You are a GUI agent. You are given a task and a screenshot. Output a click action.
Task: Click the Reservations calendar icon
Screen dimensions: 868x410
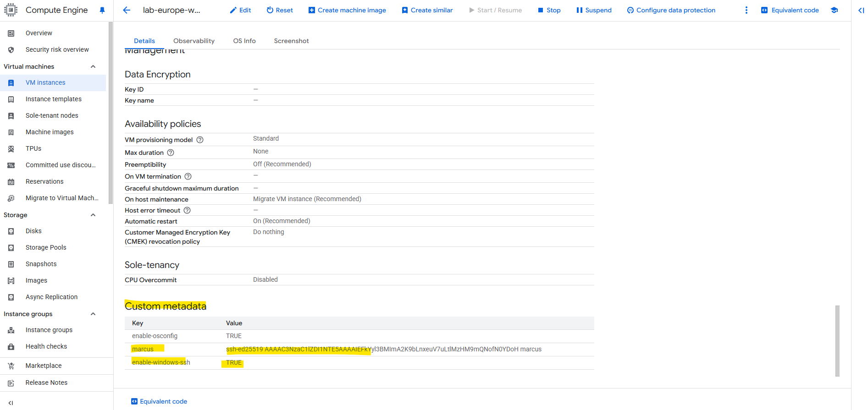(11, 182)
